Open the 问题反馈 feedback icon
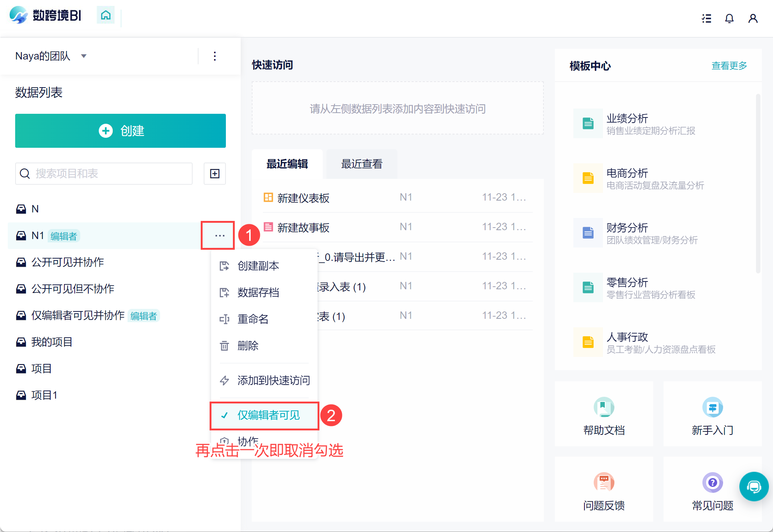The width and height of the screenshot is (773, 532). coord(604,483)
